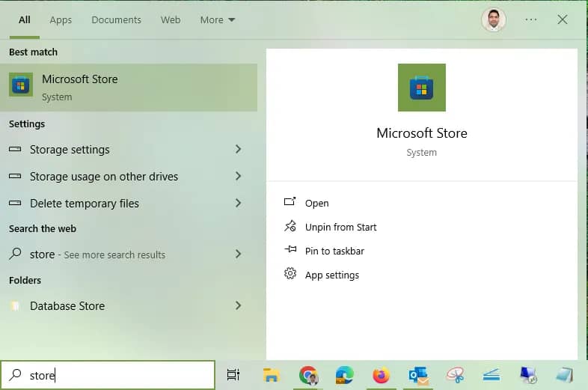The height and width of the screenshot is (390, 588).
Task: Click Database Store folder name
Action: coord(67,306)
